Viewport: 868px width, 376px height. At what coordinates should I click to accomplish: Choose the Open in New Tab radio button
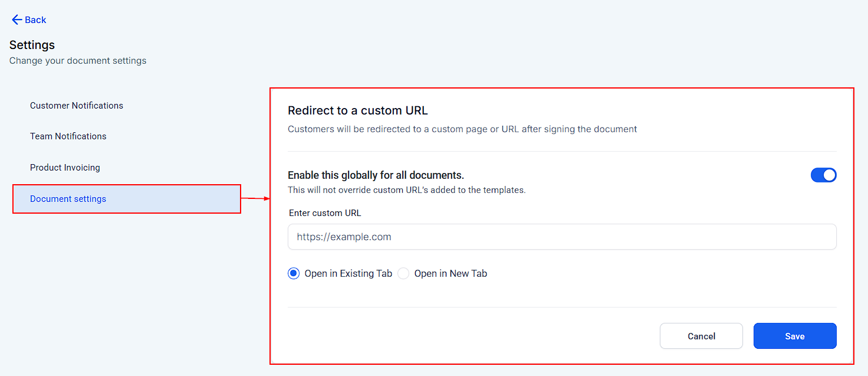[403, 273]
